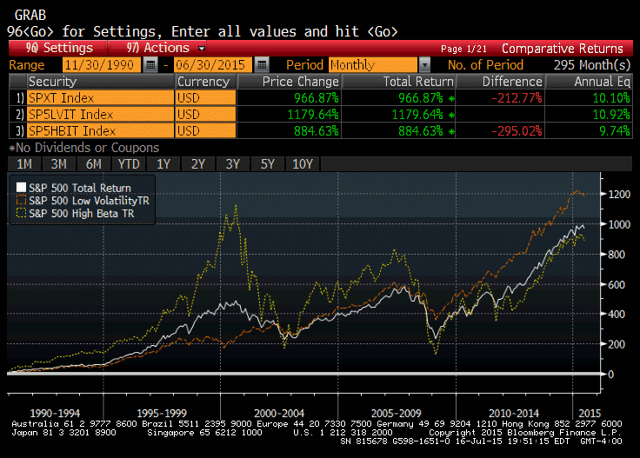Click the white S&P 500 Total Return legend swatch
The width and height of the screenshot is (640, 458).
click(x=21, y=187)
